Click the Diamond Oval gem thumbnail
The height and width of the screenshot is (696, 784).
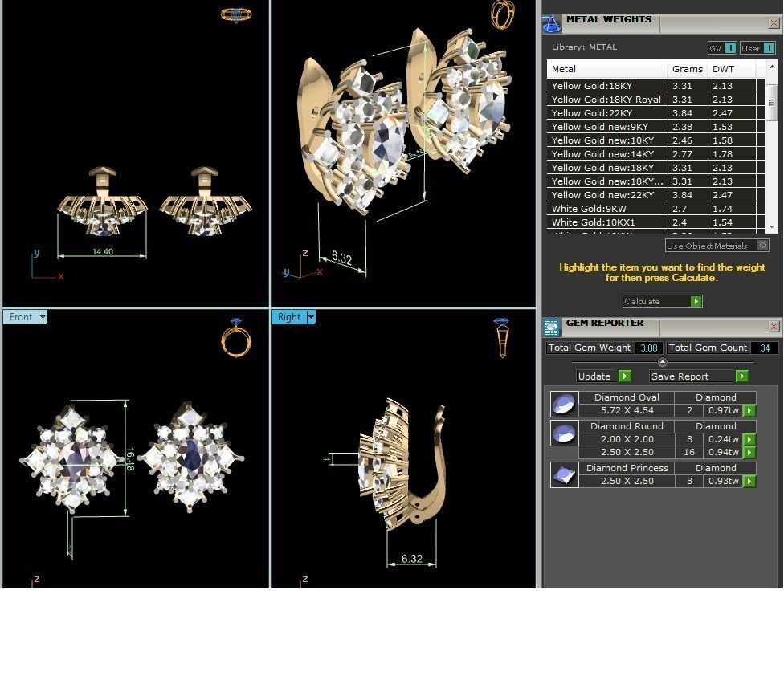[564, 405]
